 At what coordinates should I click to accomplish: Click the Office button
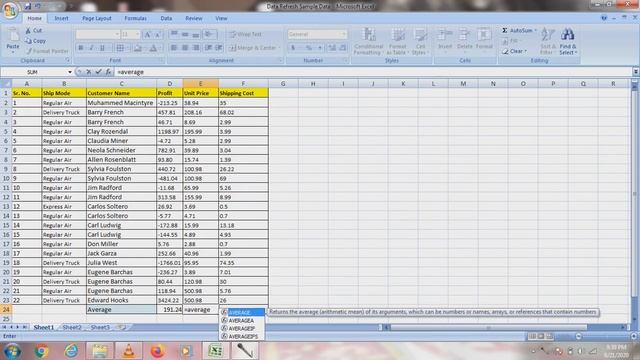pos(10,10)
